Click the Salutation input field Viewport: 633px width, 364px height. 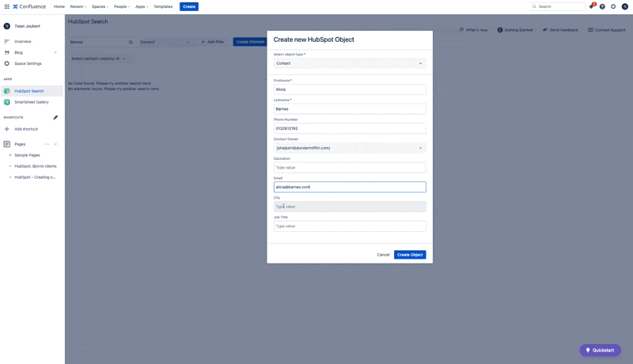(350, 168)
